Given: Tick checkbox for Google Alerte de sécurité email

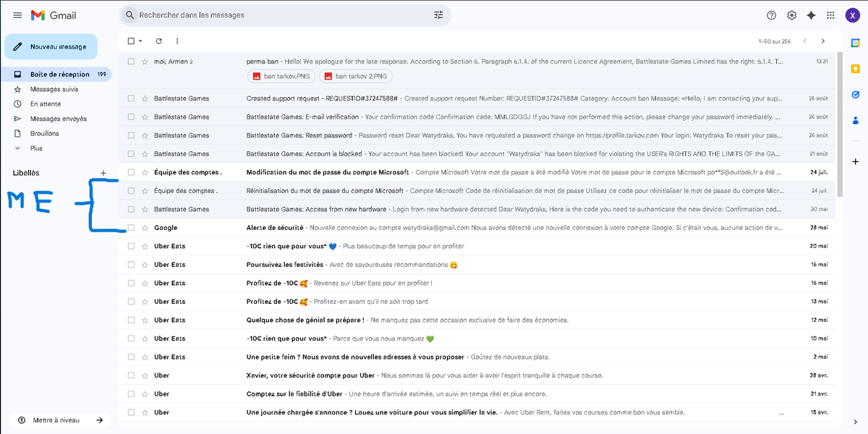Looking at the screenshot, I should pyautogui.click(x=131, y=228).
